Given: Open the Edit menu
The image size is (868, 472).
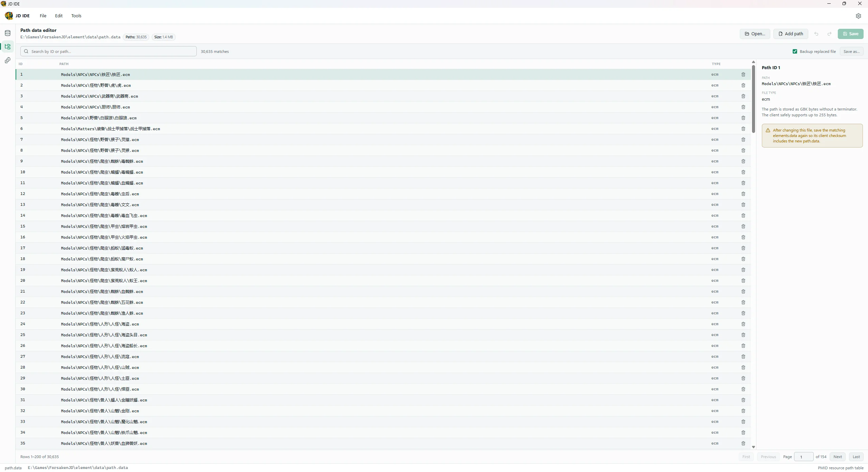Looking at the screenshot, I should pos(59,16).
